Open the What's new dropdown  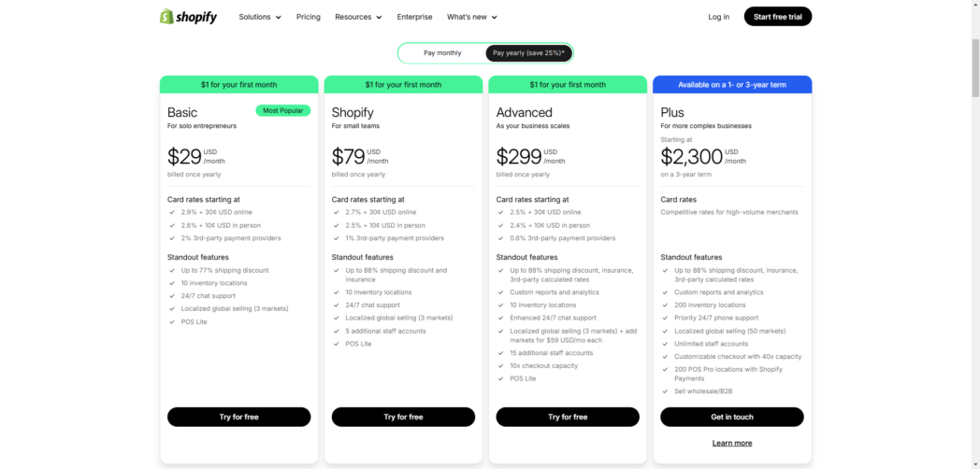(x=472, y=17)
